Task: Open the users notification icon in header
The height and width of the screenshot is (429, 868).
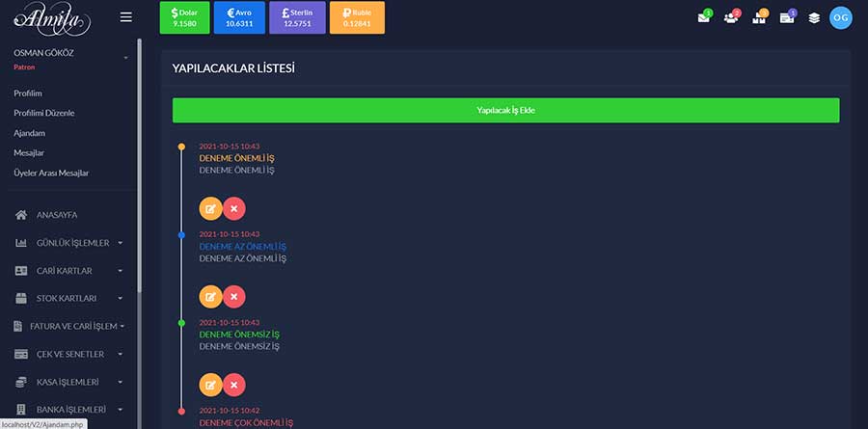Action: [731, 17]
